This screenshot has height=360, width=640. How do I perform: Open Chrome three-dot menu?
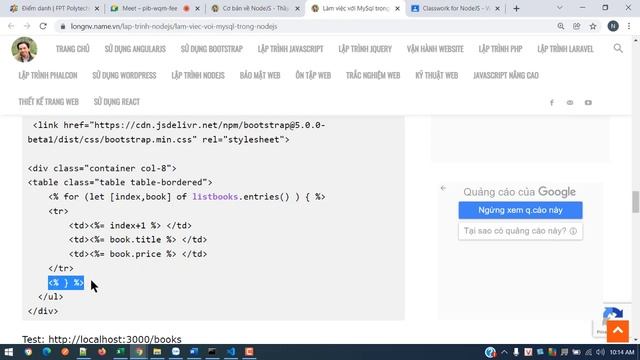629,26
